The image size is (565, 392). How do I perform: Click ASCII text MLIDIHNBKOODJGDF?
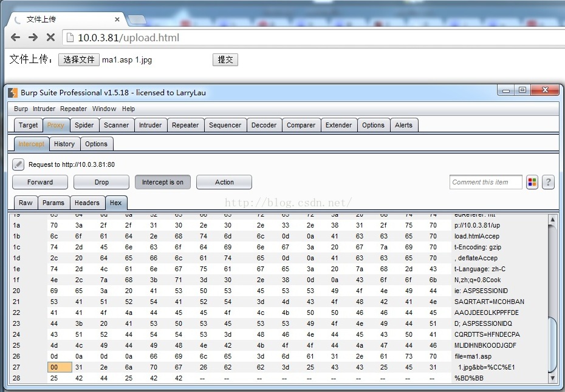tap(485, 345)
